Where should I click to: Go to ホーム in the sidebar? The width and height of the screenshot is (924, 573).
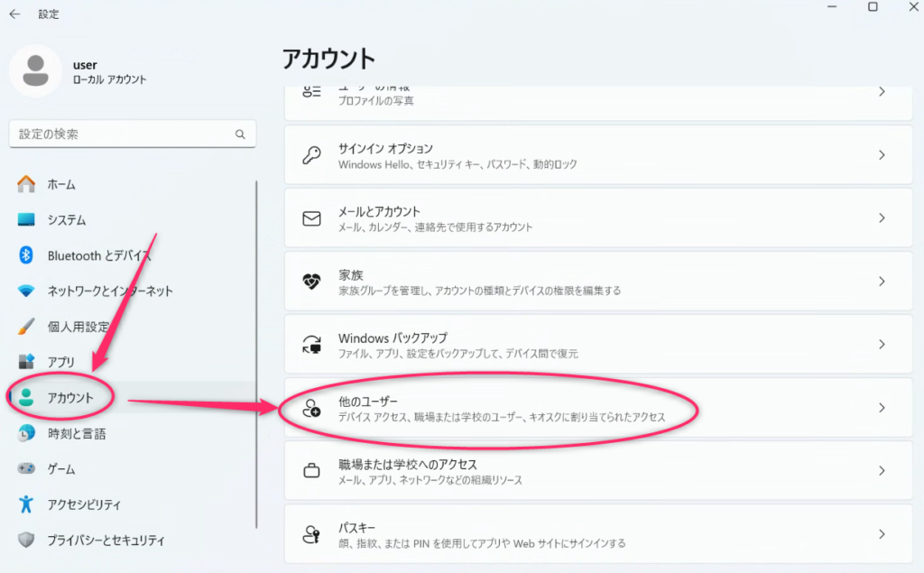(132, 184)
